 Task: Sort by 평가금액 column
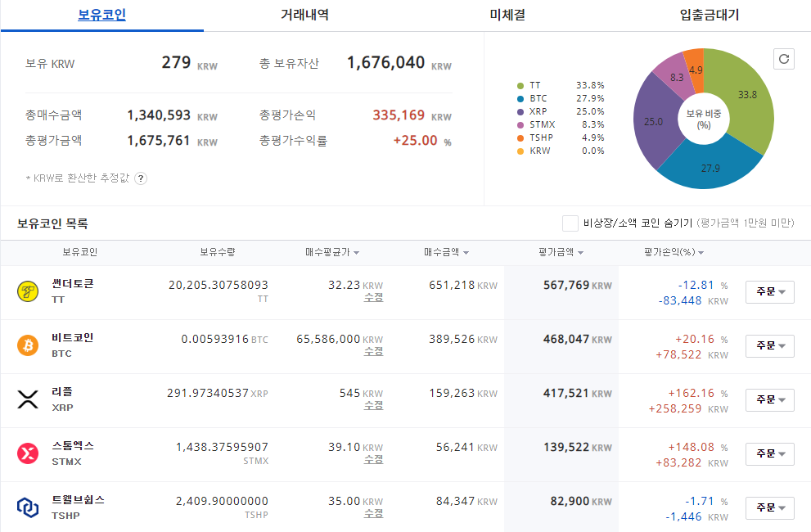point(561,253)
